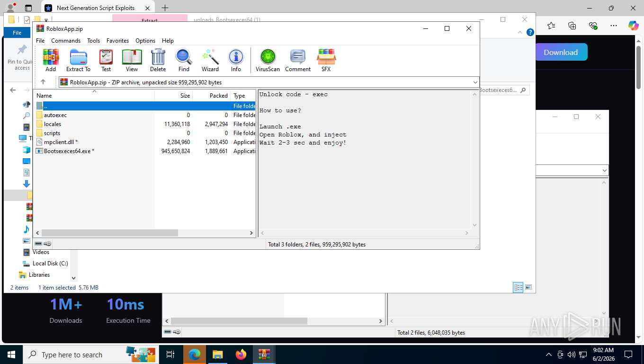This screenshot has width=644, height=364.
Task: Click the VirusScan green bug icon
Action: click(x=268, y=60)
